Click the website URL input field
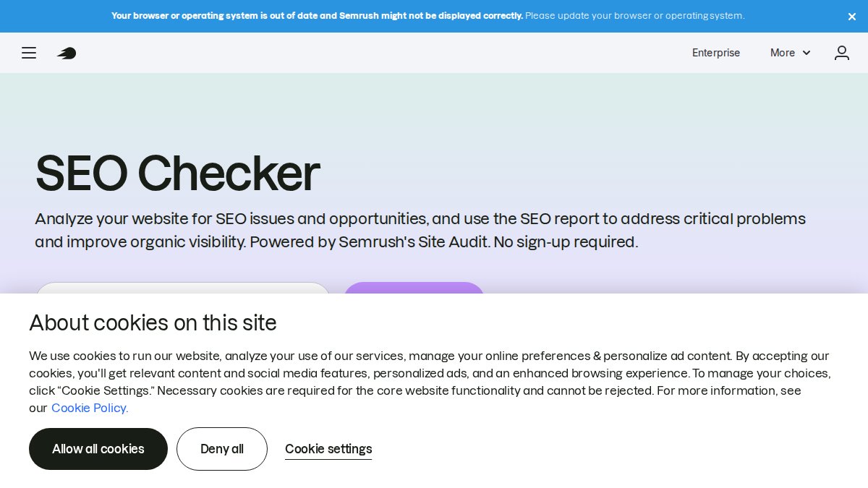868x488 pixels. [183, 297]
